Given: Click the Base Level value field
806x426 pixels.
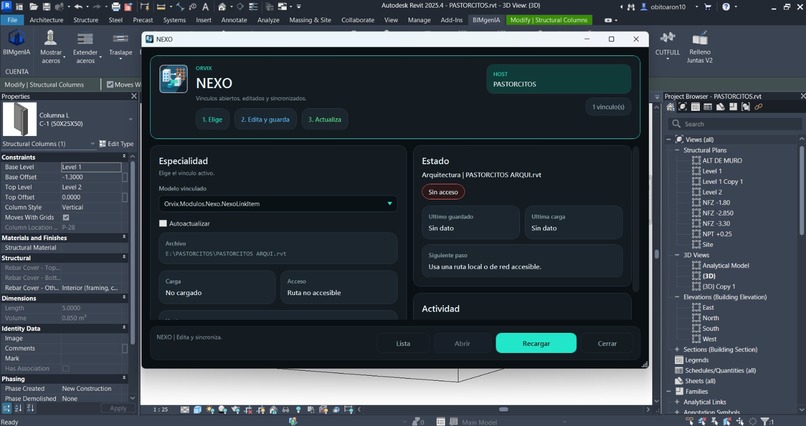Looking at the screenshot, I should (x=91, y=167).
